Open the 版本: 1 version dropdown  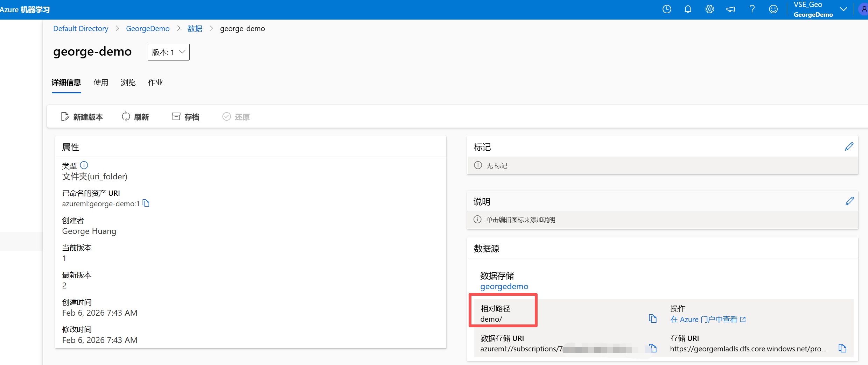click(x=169, y=52)
